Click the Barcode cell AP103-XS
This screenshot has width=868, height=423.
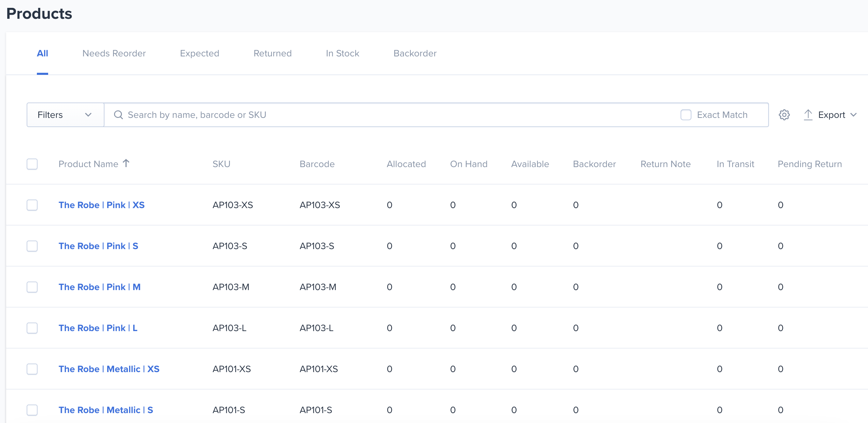tap(320, 205)
